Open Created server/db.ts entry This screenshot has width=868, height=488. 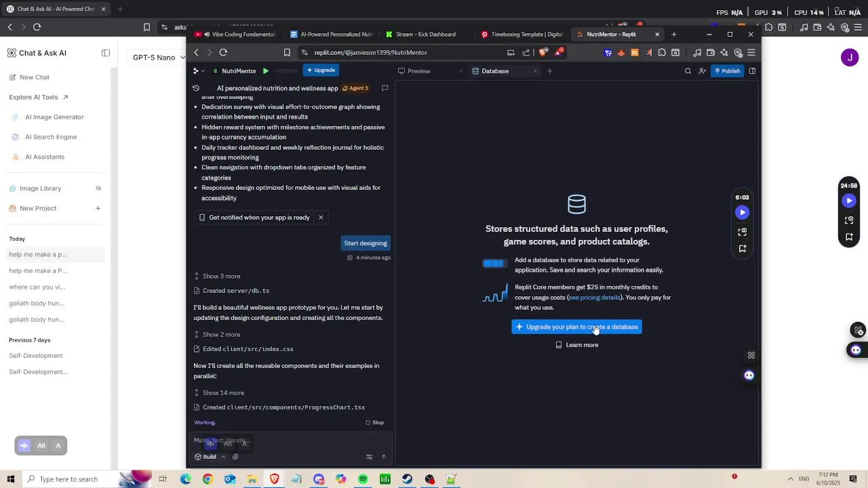point(231,291)
